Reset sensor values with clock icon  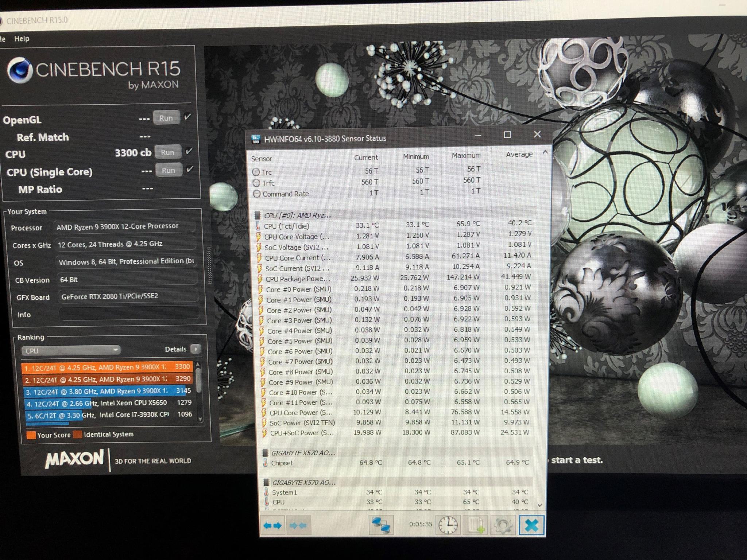448,525
